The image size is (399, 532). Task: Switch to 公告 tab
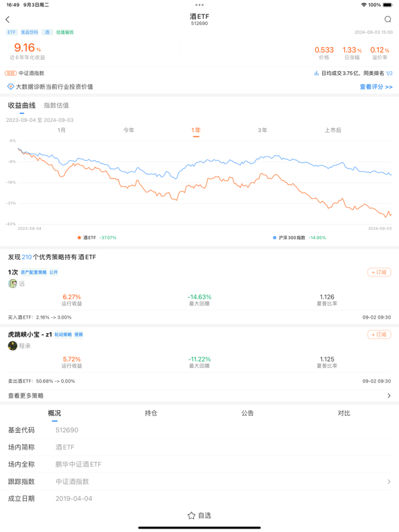pyautogui.click(x=247, y=414)
